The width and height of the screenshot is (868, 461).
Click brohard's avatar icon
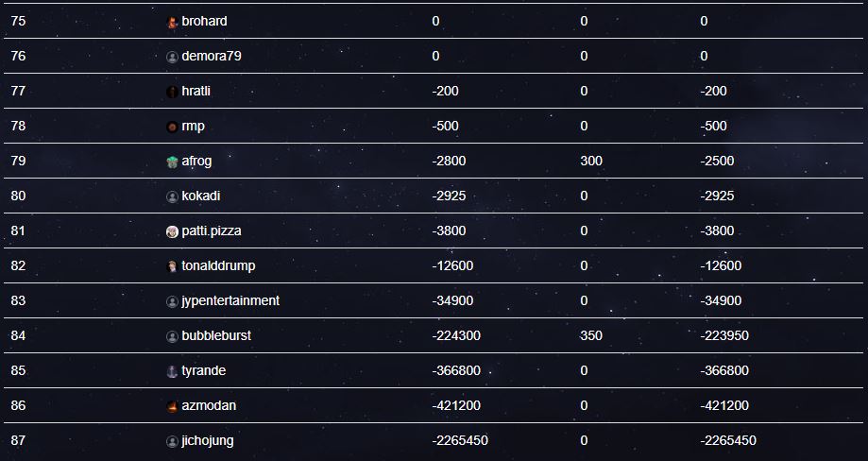click(x=172, y=22)
